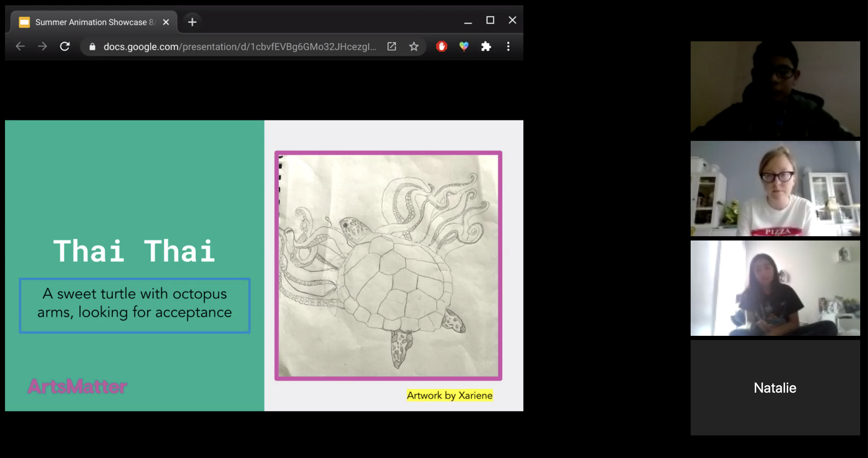Click the docs.google.com address bar
Image resolution: width=868 pixels, height=458 pixels.
point(240,47)
